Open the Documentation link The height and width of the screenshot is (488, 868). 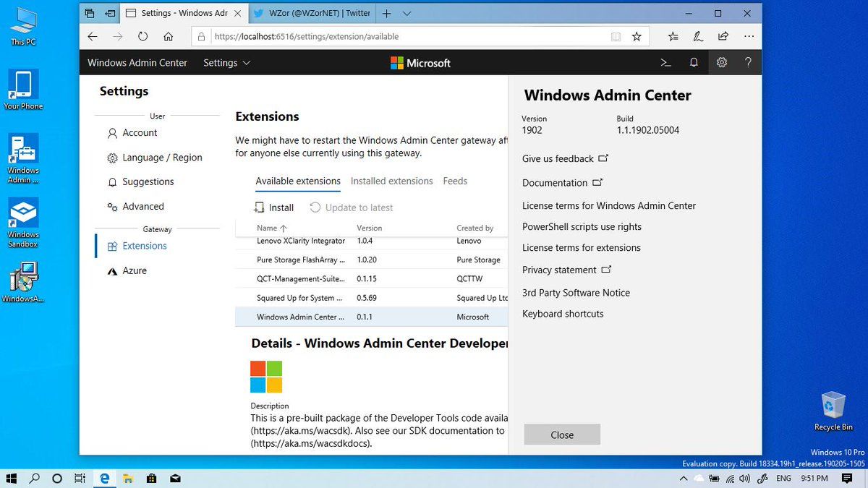click(x=563, y=183)
